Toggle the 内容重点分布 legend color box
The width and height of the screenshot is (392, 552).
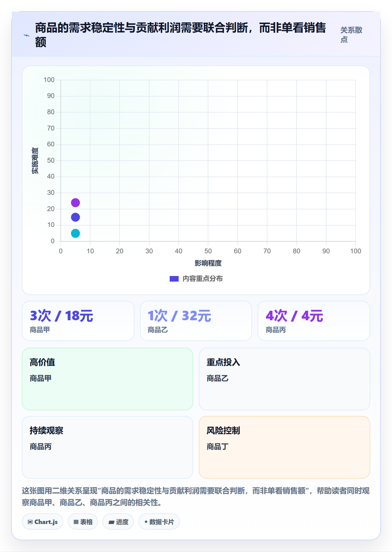pyautogui.click(x=174, y=279)
